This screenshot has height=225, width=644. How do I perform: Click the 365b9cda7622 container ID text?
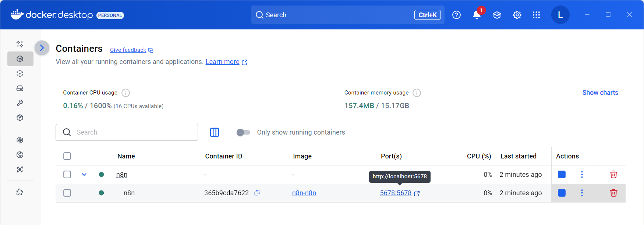coord(226,193)
